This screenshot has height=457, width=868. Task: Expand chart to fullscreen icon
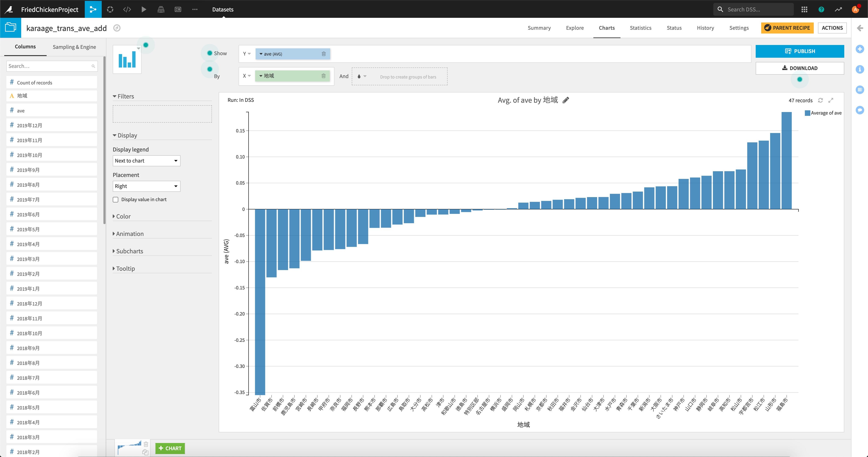click(x=831, y=100)
